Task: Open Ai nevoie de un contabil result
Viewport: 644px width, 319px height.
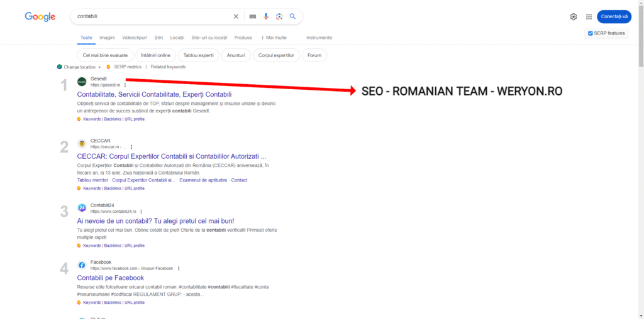Action: tap(156, 221)
